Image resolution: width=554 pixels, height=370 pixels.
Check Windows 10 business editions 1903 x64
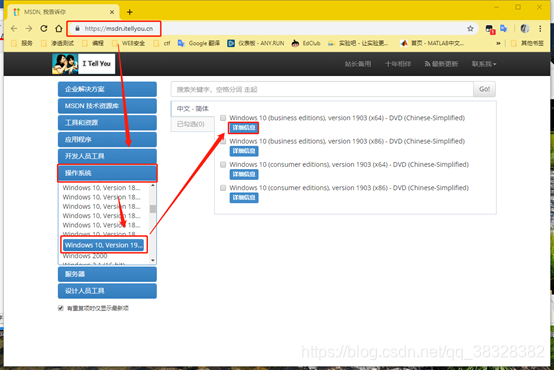[x=223, y=118]
